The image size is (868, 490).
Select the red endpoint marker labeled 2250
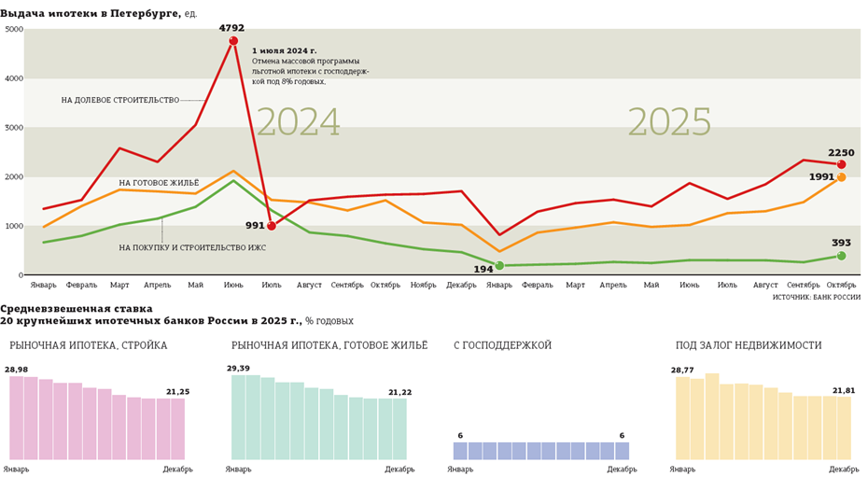(841, 165)
